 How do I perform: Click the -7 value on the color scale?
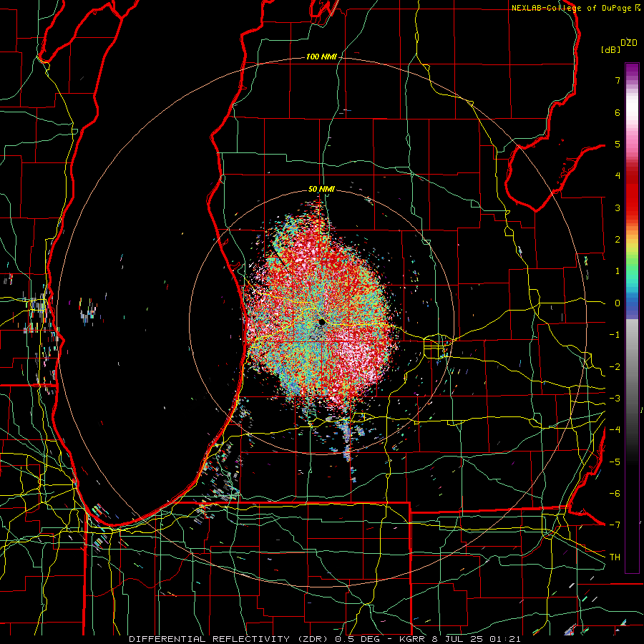[x=615, y=525]
